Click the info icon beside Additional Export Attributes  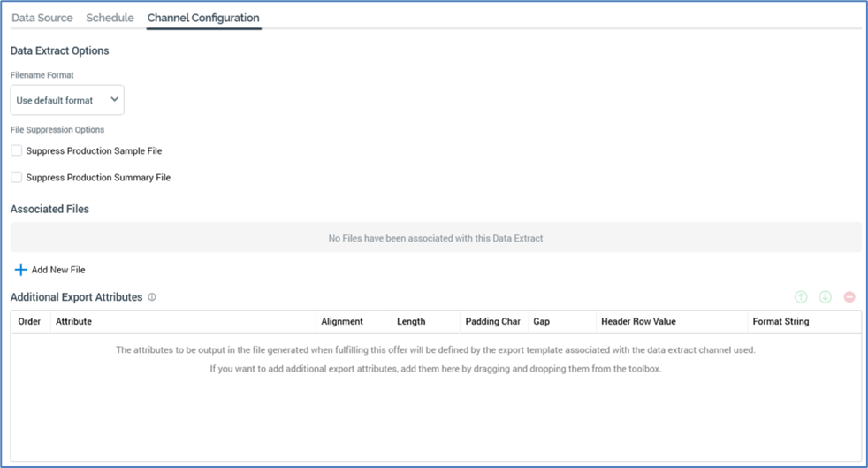[x=152, y=298]
